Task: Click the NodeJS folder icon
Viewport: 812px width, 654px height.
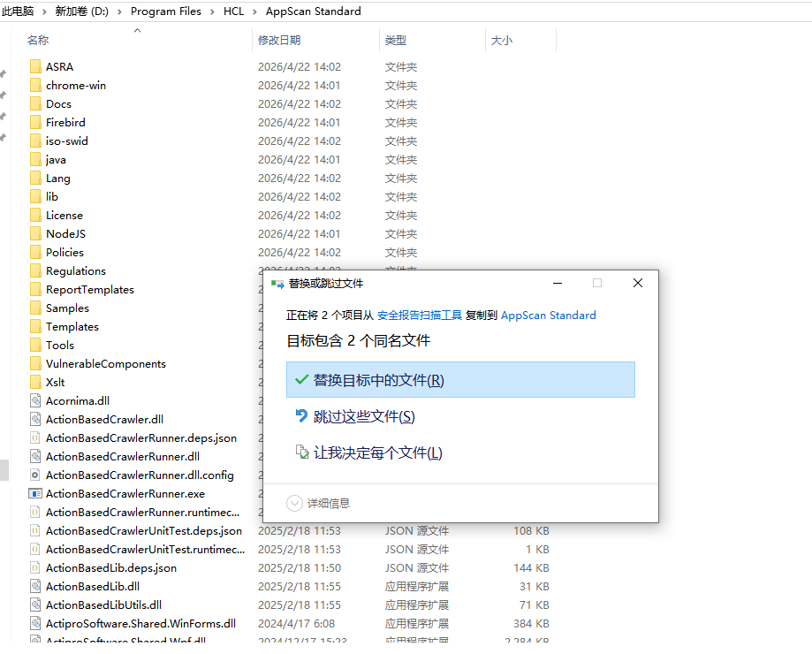Action: tap(35, 234)
